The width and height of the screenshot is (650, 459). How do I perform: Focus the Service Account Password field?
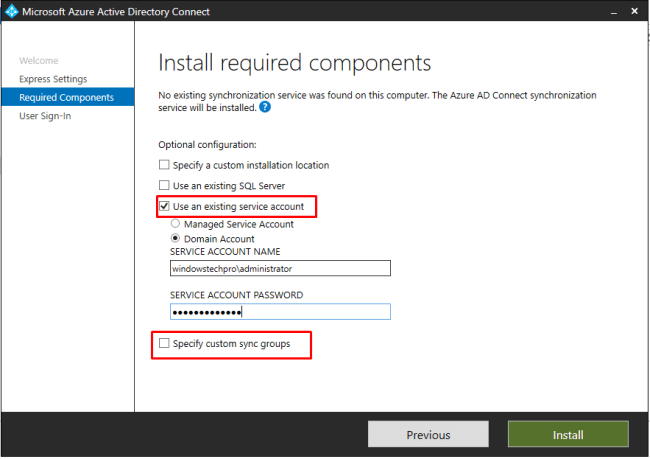click(x=280, y=312)
